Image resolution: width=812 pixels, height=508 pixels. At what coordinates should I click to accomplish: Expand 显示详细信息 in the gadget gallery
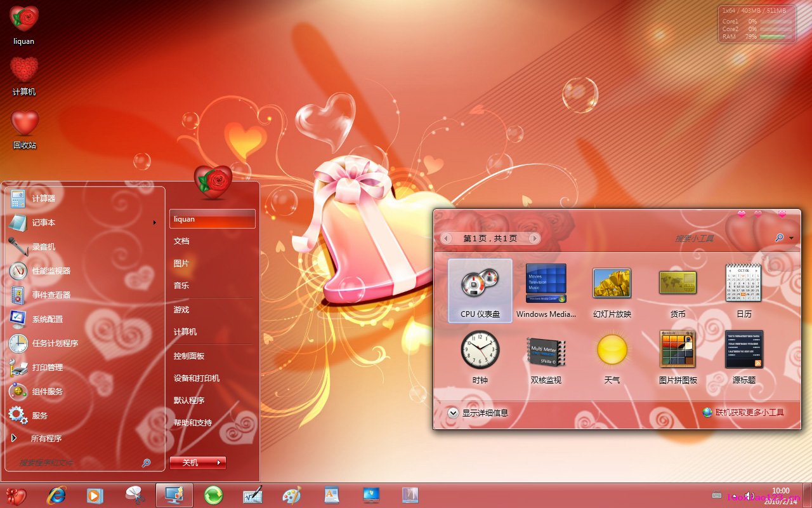(x=453, y=413)
